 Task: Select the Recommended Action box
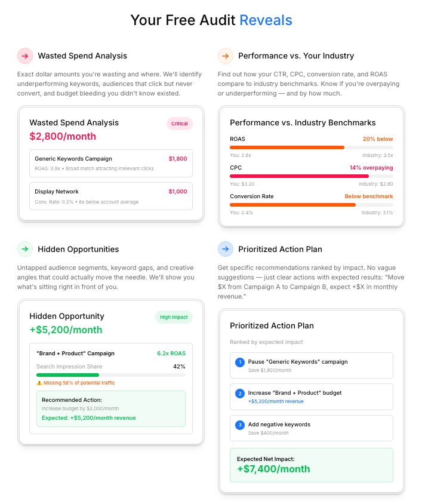(x=111, y=409)
